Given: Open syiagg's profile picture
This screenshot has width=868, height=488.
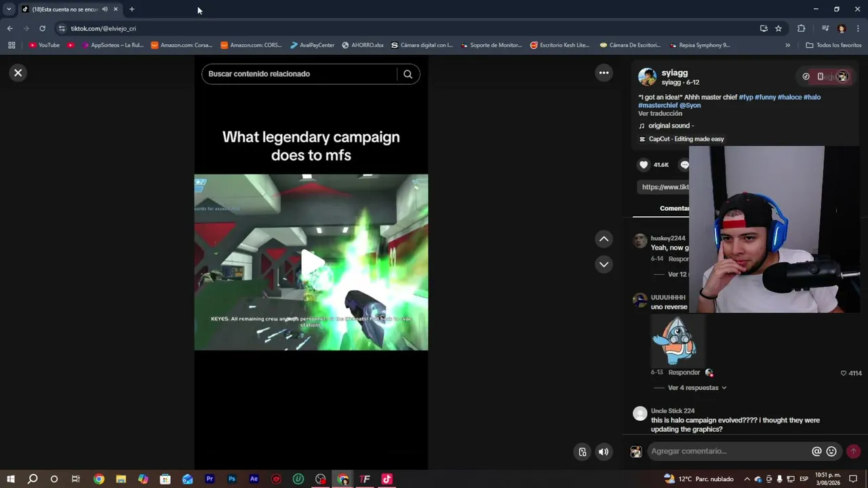Looking at the screenshot, I should (647, 77).
